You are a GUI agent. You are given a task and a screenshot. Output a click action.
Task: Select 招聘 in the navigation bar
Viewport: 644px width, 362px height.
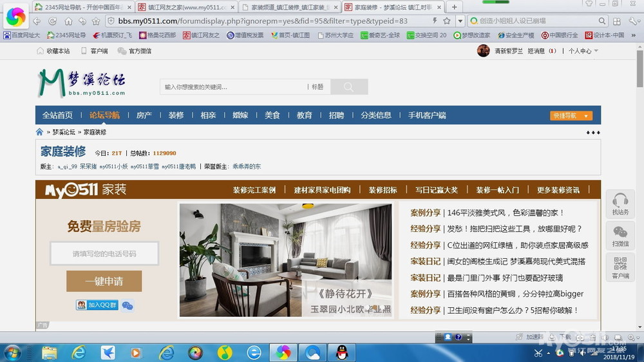336,115
